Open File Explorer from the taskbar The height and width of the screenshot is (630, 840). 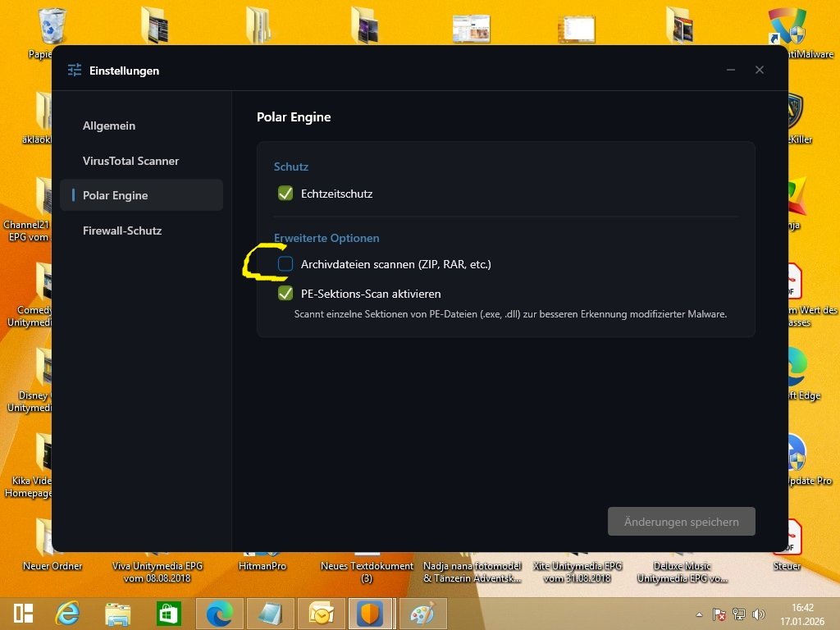click(x=117, y=614)
